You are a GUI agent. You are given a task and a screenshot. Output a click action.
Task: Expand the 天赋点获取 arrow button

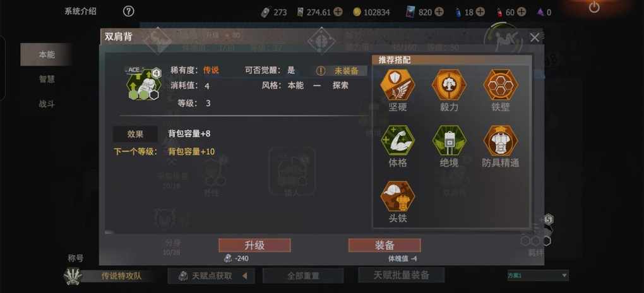[x=244, y=276]
